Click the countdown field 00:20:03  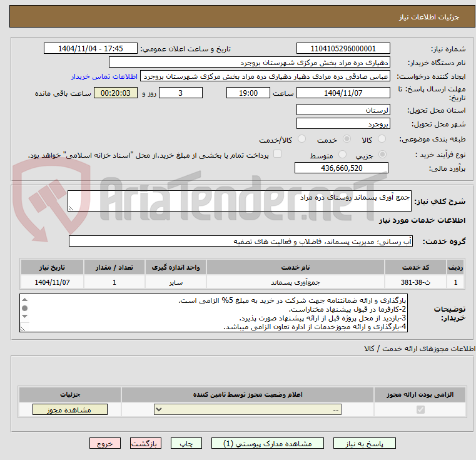point(115,93)
